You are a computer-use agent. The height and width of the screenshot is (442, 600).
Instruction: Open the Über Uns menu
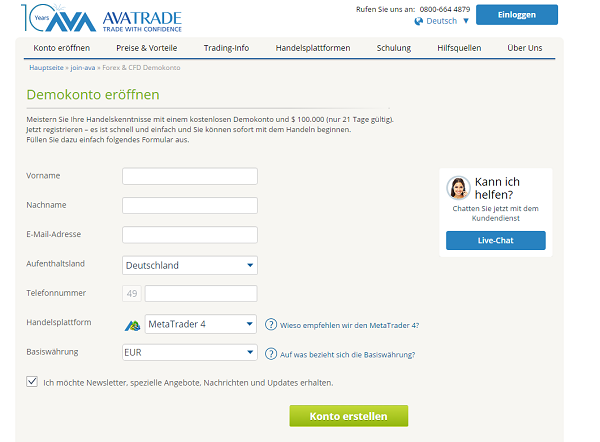click(525, 48)
